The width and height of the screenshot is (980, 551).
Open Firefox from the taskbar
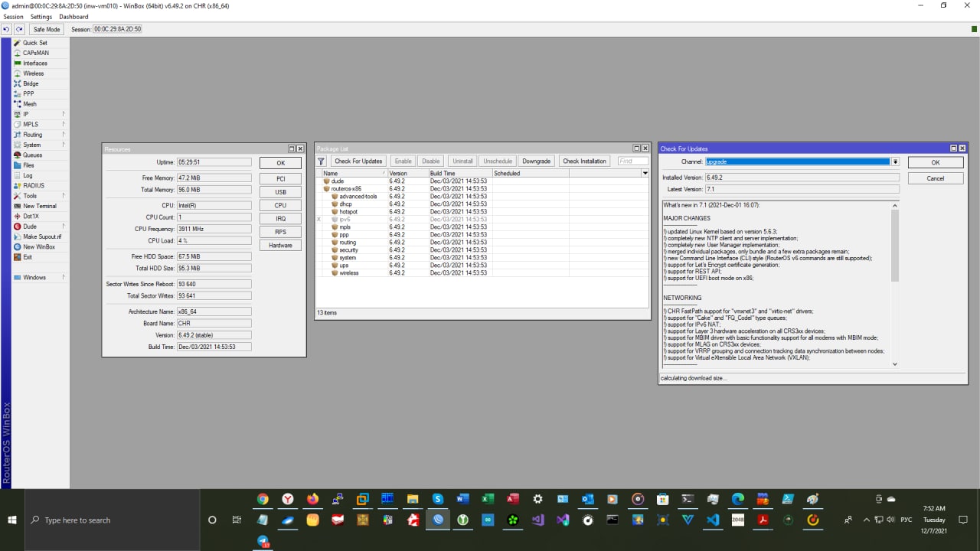312,499
